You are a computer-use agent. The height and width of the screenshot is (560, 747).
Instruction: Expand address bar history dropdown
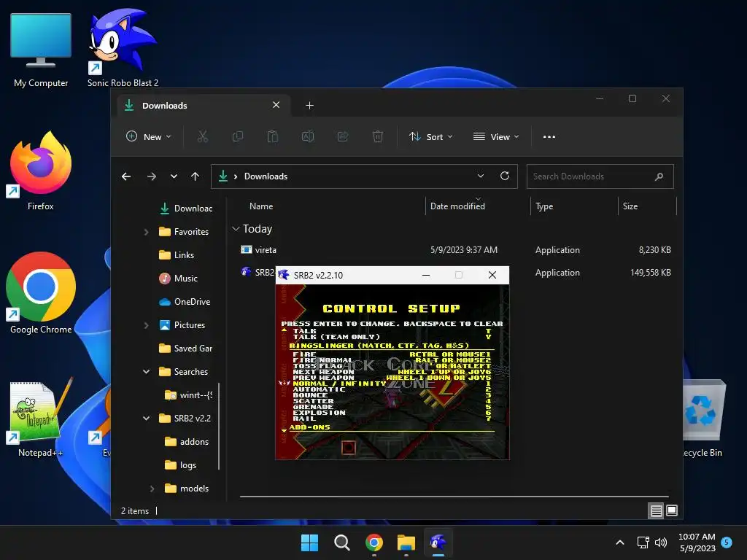tap(481, 176)
